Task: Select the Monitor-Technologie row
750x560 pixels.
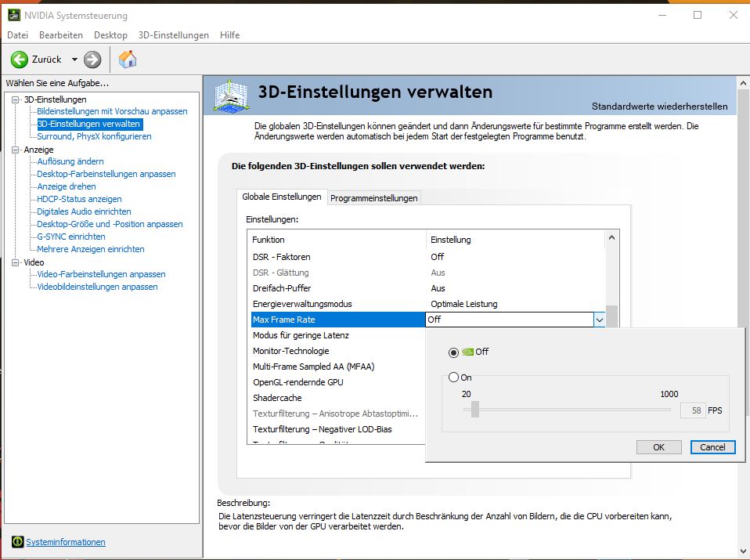Action: (x=338, y=351)
